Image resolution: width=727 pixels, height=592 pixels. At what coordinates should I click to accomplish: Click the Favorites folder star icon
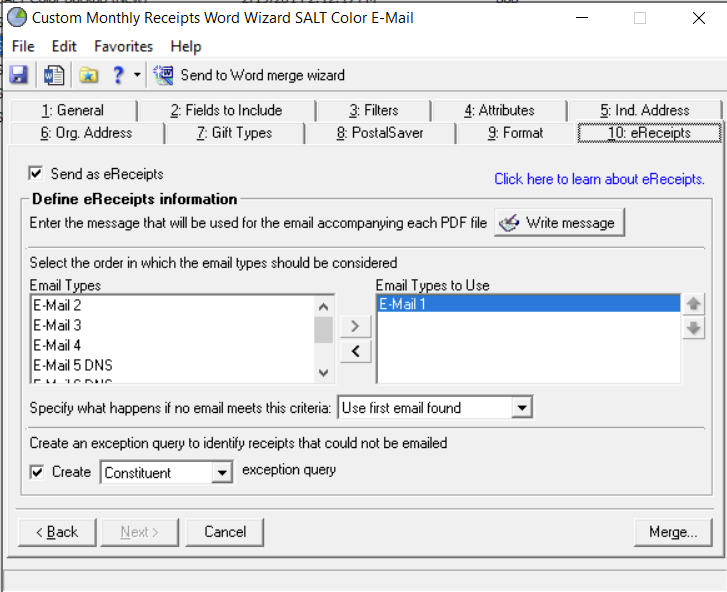click(x=88, y=75)
